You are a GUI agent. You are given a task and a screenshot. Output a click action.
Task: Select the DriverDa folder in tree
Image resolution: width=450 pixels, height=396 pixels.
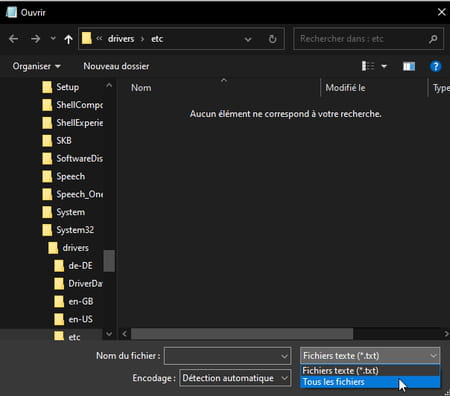(79, 284)
